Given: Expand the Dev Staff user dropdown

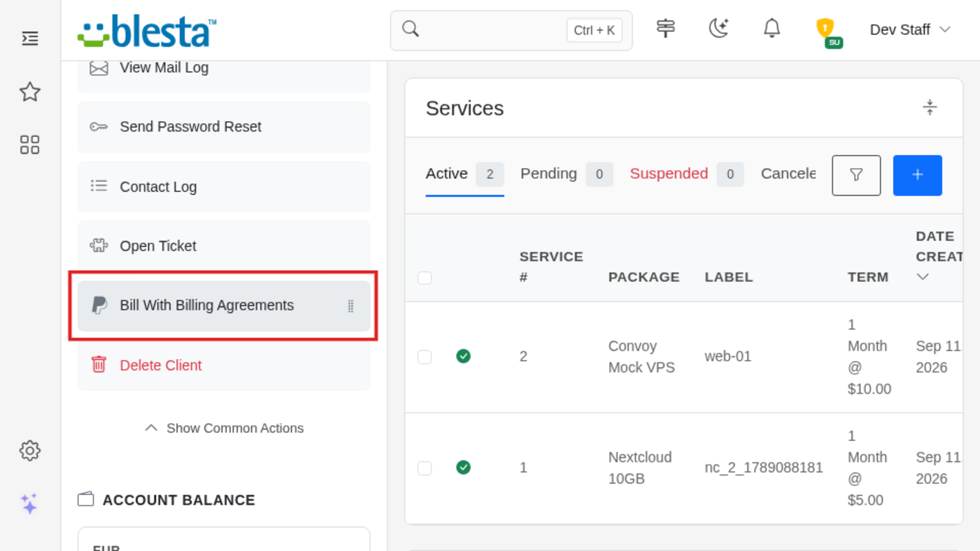Looking at the screenshot, I should (911, 30).
